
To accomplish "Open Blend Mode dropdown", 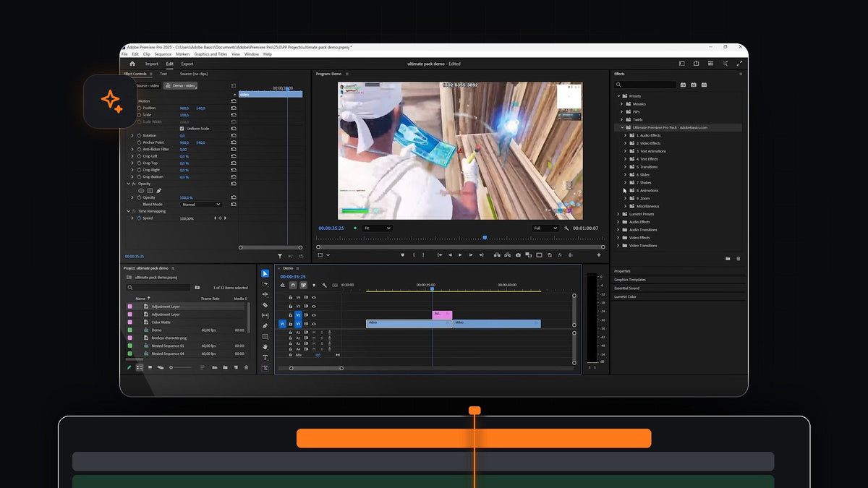I will pos(201,205).
